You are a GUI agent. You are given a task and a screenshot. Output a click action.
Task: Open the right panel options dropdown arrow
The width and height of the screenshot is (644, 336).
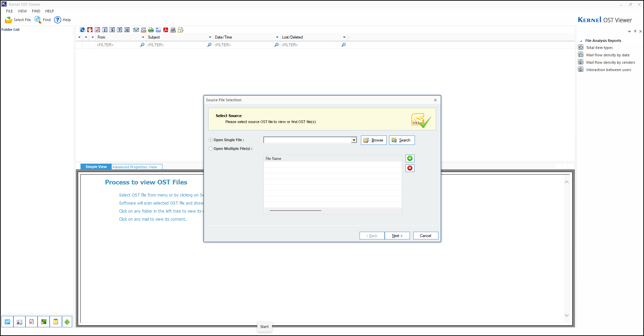[629, 32]
